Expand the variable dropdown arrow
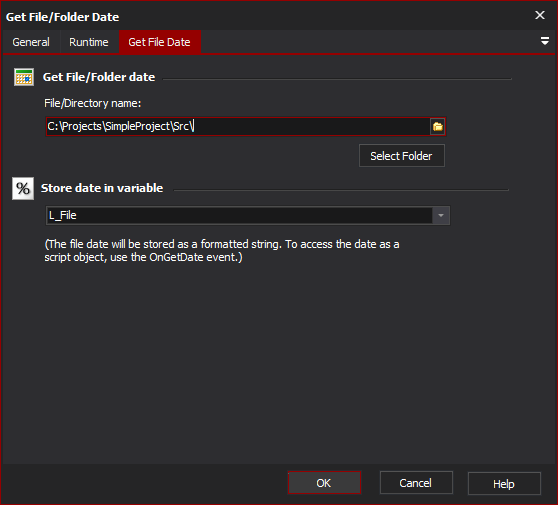This screenshot has height=505, width=558. coord(441,215)
